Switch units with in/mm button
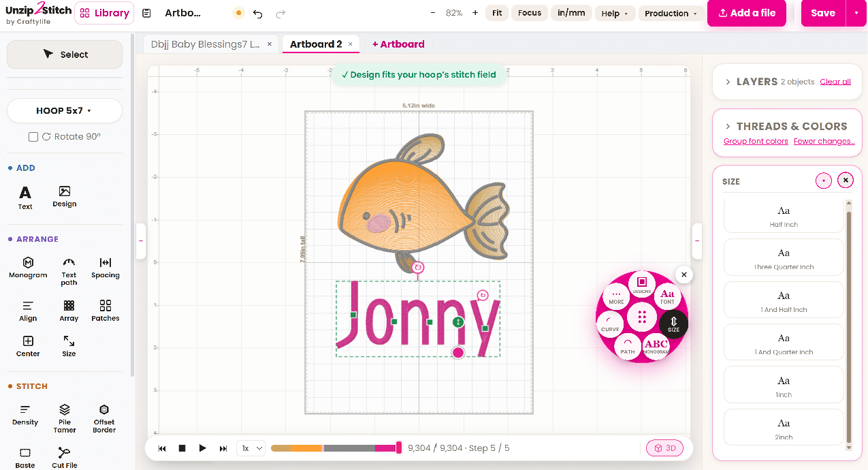 click(x=571, y=13)
